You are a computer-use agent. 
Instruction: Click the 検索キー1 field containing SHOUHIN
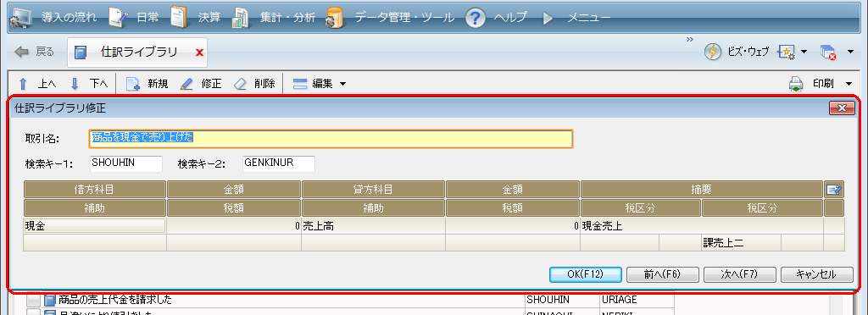tap(125, 163)
